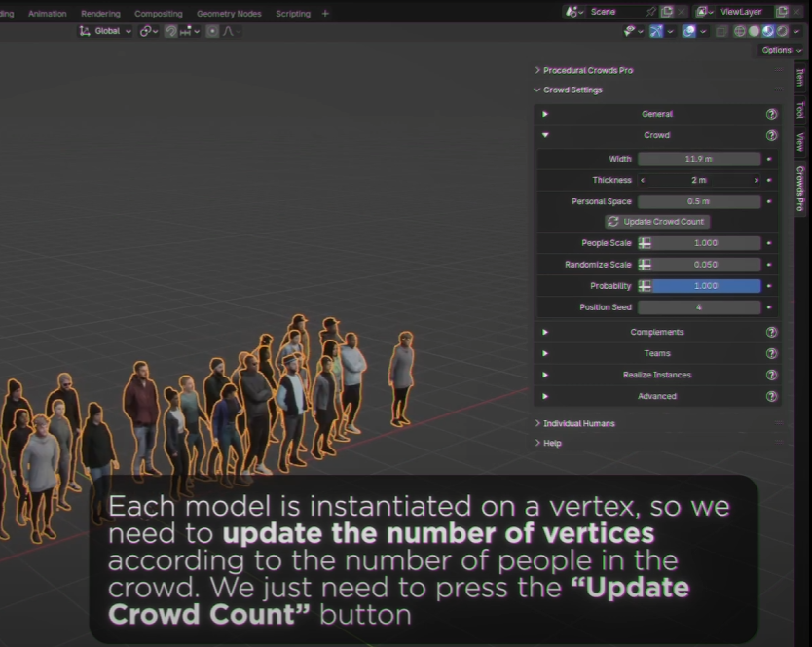The width and height of the screenshot is (812, 647).
Task: Click the Probability slider
Action: 706,286
